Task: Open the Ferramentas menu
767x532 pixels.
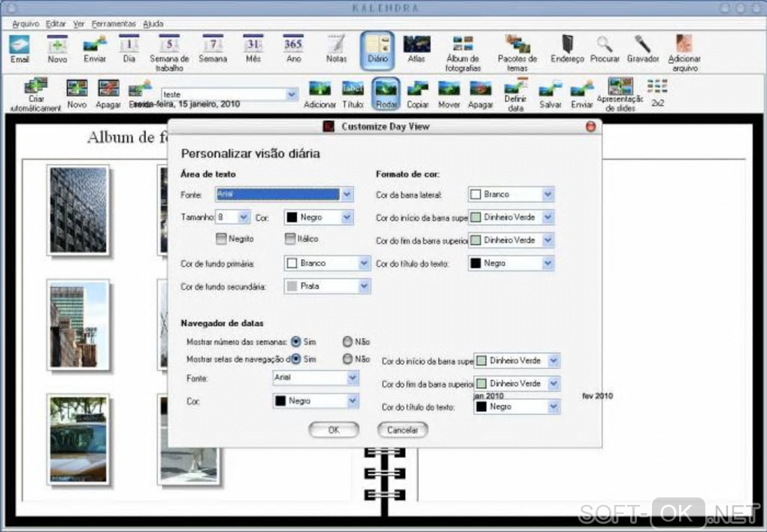Action: pos(114,23)
